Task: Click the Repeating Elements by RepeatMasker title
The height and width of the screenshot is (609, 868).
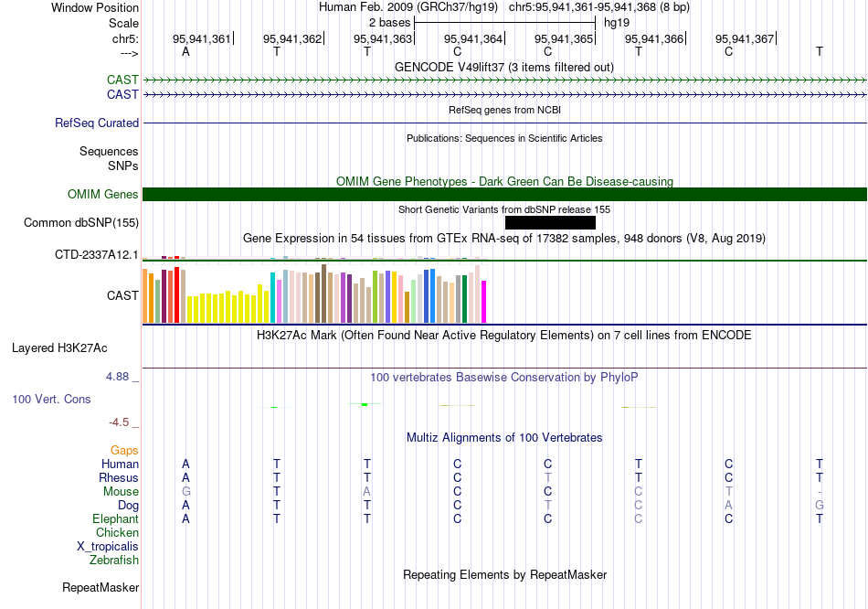Action: tap(504, 574)
